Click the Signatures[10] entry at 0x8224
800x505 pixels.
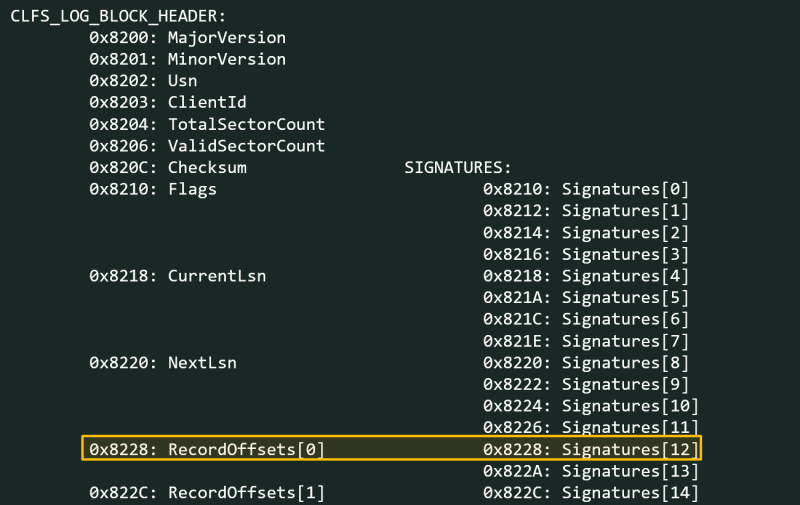pos(591,405)
